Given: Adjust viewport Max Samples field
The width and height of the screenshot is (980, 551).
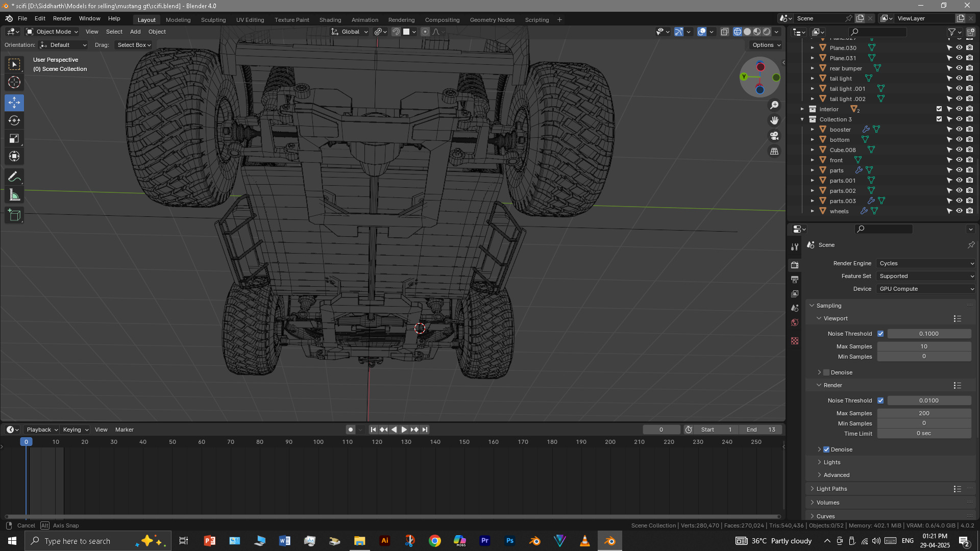Looking at the screenshot, I should click(924, 346).
